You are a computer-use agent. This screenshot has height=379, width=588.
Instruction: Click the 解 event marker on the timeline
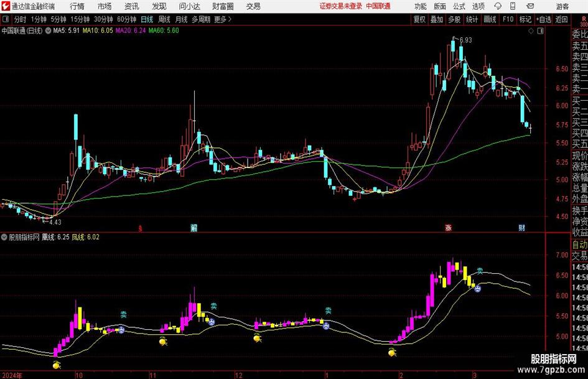point(194,228)
